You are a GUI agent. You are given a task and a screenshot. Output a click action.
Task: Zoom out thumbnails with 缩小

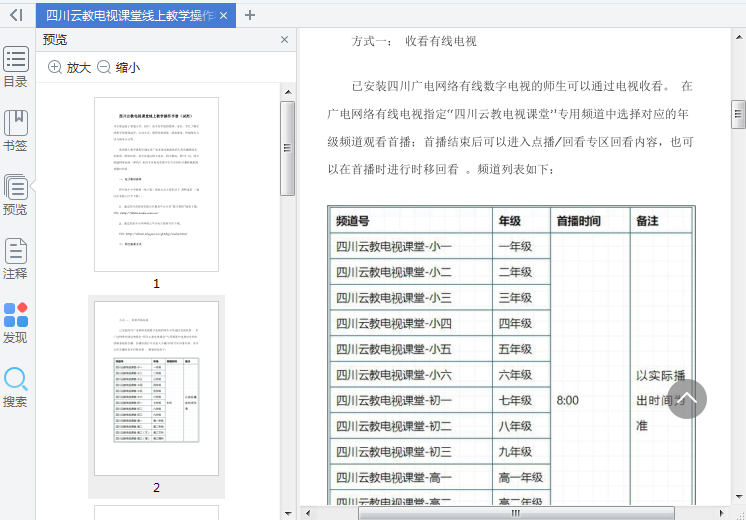coord(118,68)
